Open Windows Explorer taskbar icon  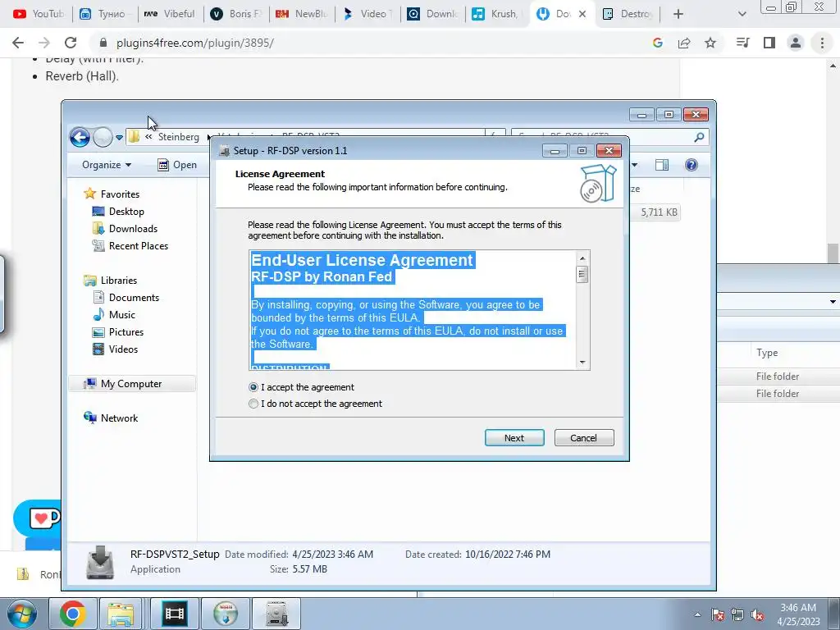121,614
